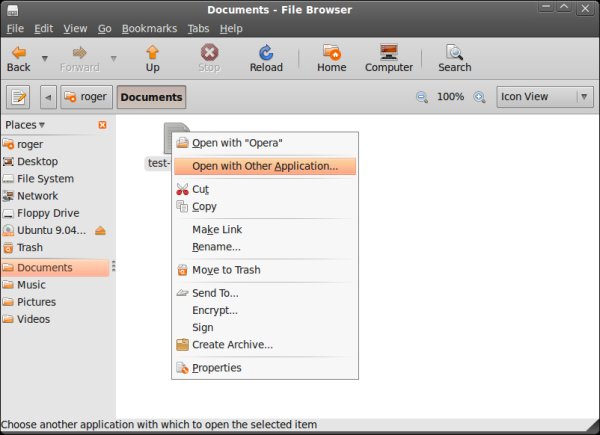The image size is (600, 435).
Task: Click the sidebar pane divider handle
Action: [x=114, y=266]
